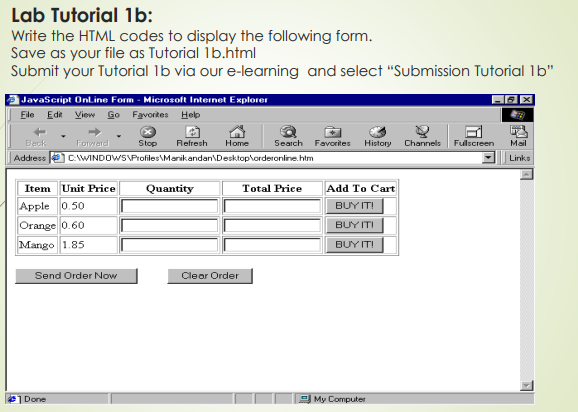The width and height of the screenshot is (578, 412).
Task: Focus the Apple Total Price field
Action: point(272,206)
